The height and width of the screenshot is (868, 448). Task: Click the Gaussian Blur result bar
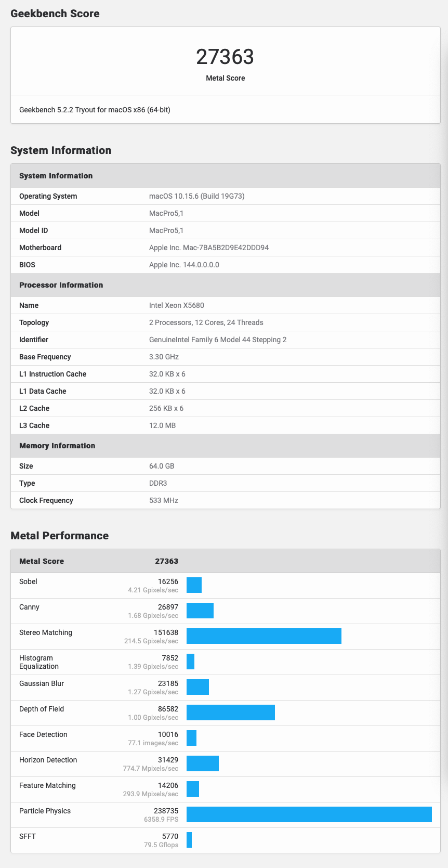[x=197, y=687]
